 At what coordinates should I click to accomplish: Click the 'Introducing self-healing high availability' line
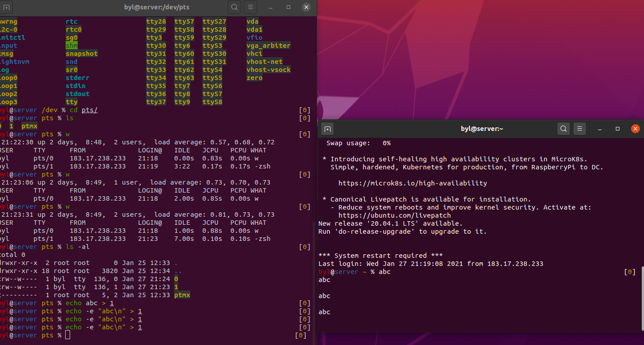coord(455,159)
